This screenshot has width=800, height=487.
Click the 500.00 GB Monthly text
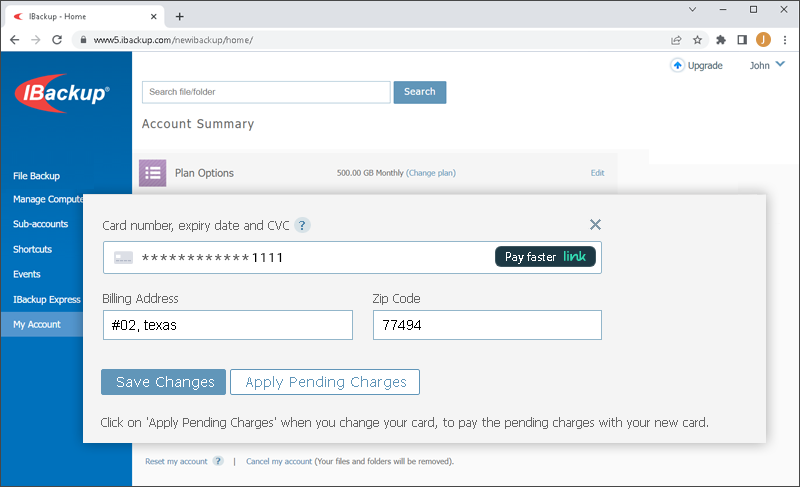(x=370, y=173)
